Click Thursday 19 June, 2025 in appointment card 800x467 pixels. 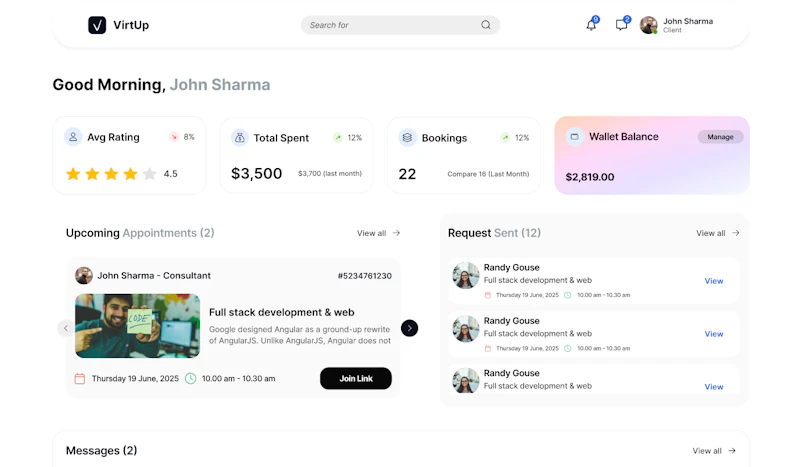[135, 379]
